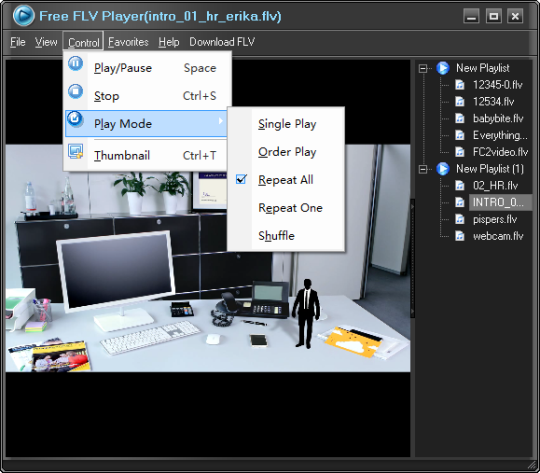The height and width of the screenshot is (473, 540).
Task: Close the Control menu
Action: [83, 42]
